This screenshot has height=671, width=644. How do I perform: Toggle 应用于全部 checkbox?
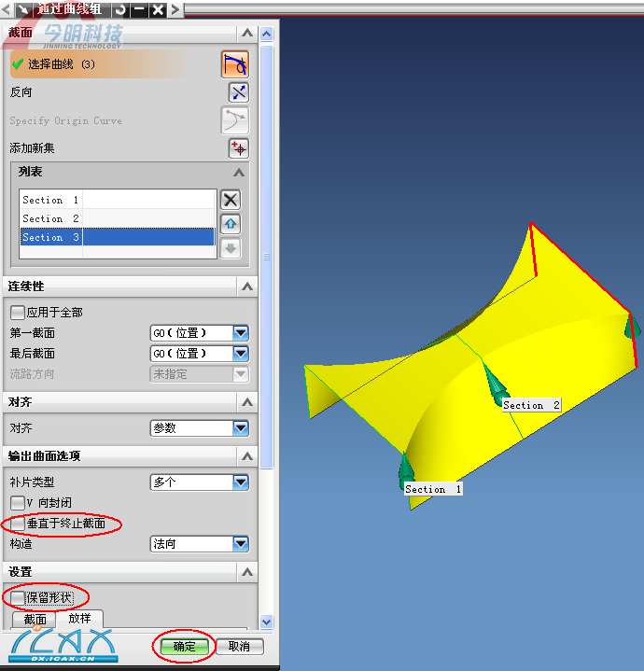[x=18, y=313]
